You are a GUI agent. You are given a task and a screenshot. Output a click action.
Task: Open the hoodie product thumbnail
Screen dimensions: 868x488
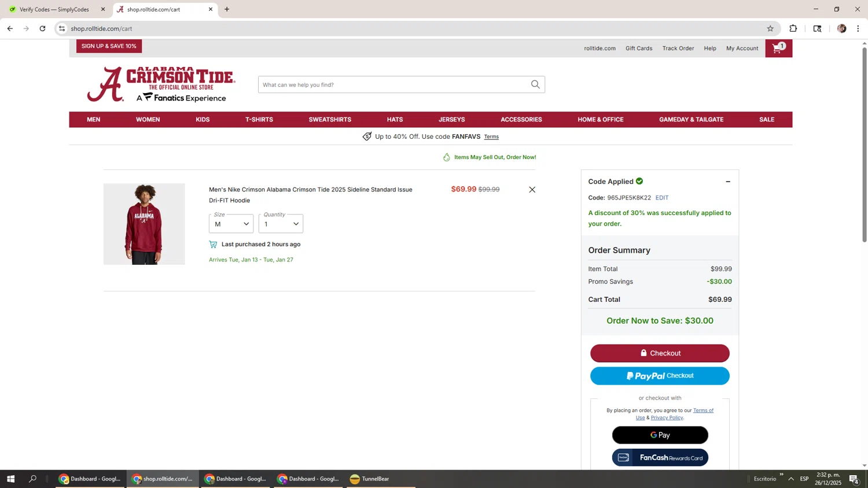pos(144,224)
